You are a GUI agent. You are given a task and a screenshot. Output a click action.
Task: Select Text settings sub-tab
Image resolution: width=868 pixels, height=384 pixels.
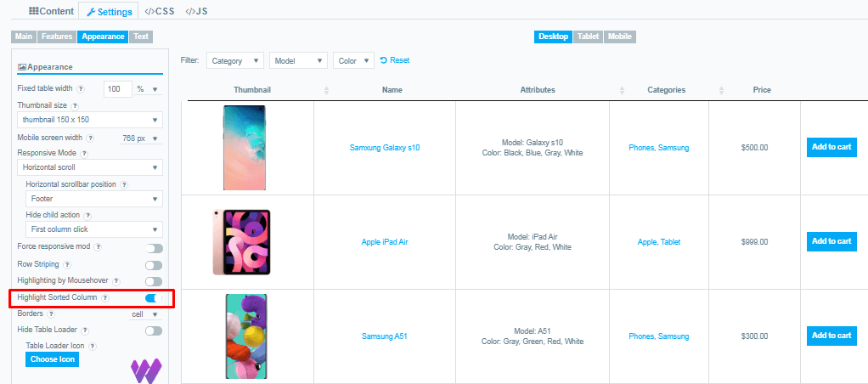(141, 37)
